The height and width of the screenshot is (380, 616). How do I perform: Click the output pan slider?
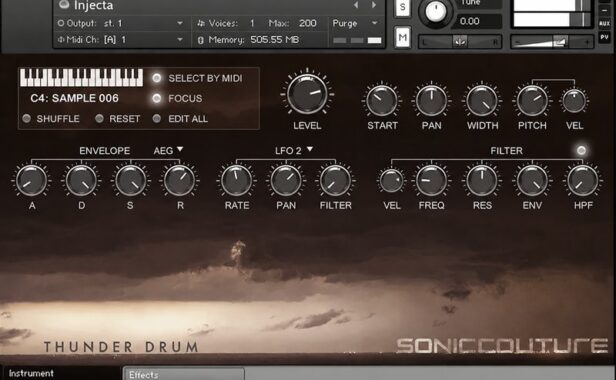[460, 41]
